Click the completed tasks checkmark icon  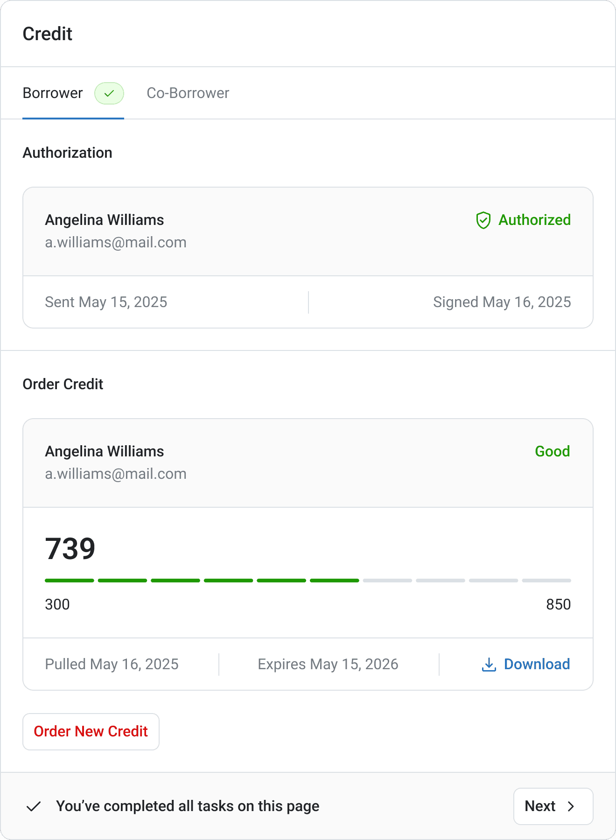point(34,806)
